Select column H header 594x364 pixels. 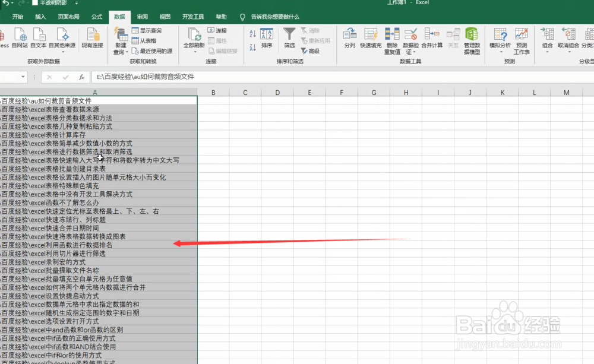[x=406, y=93]
